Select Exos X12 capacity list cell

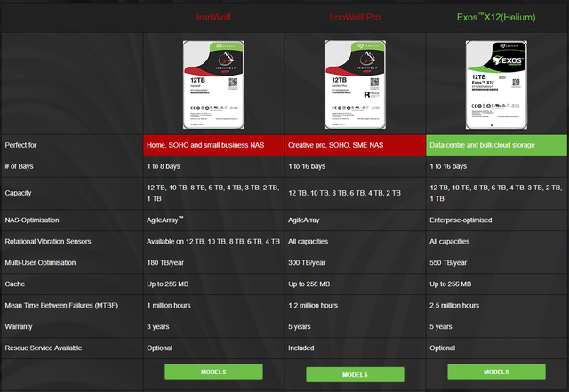coord(496,193)
